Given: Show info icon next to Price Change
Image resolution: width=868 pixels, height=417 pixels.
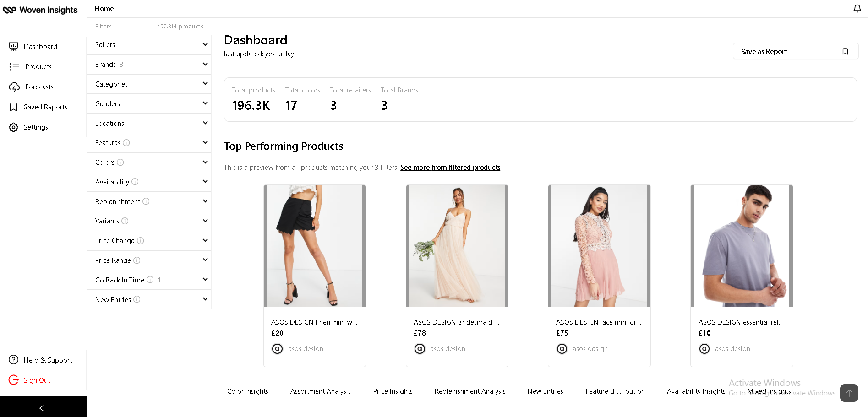Looking at the screenshot, I should (141, 241).
